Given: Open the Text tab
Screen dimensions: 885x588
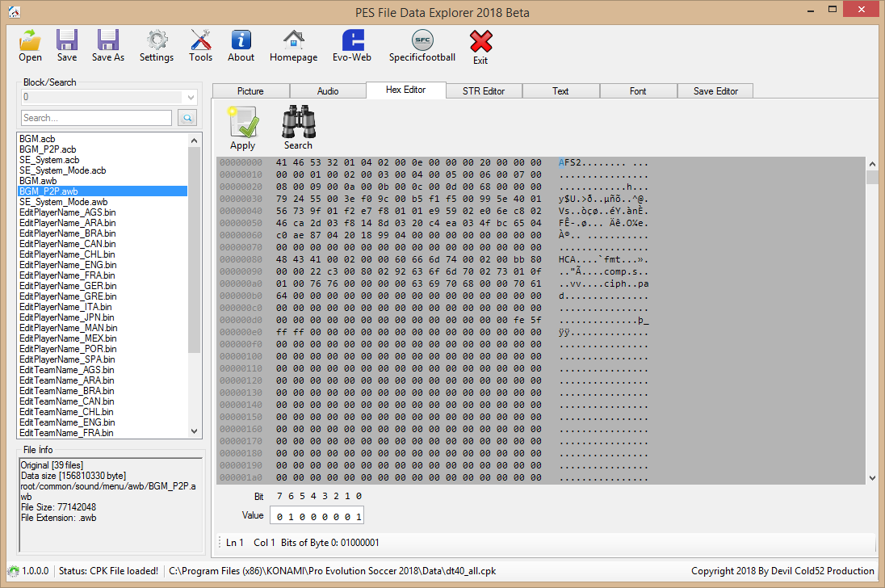Looking at the screenshot, I should (560, 90).
